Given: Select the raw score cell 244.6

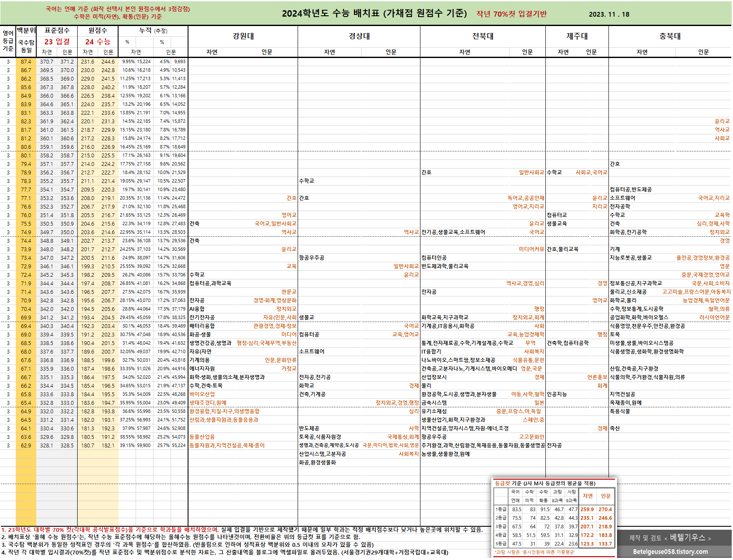Looking at the screenshot, I should 108,61.
